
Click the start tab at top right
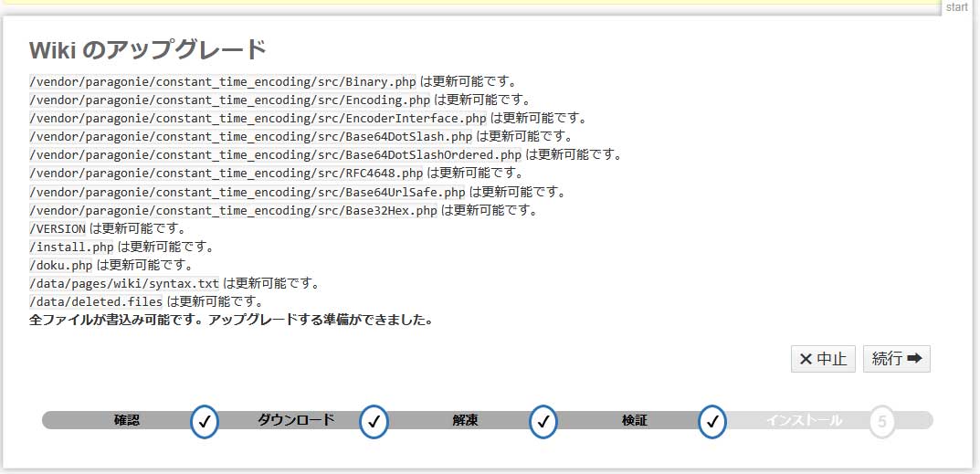[956, 7]
